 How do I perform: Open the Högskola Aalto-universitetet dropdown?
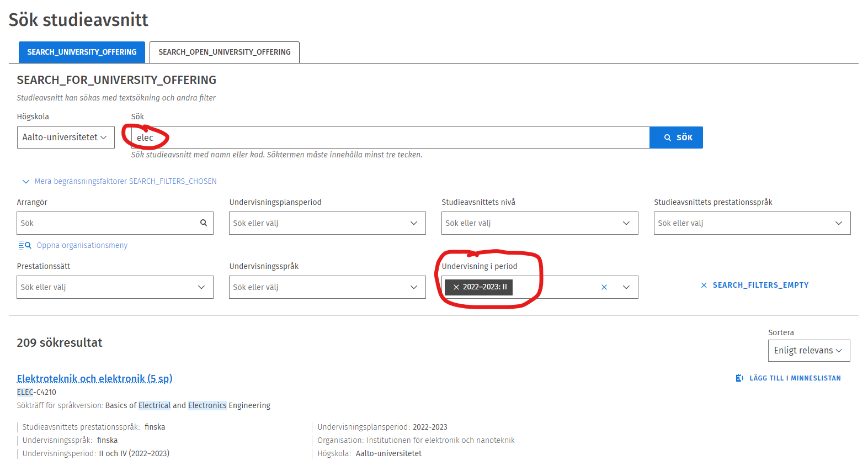(65, 138)
